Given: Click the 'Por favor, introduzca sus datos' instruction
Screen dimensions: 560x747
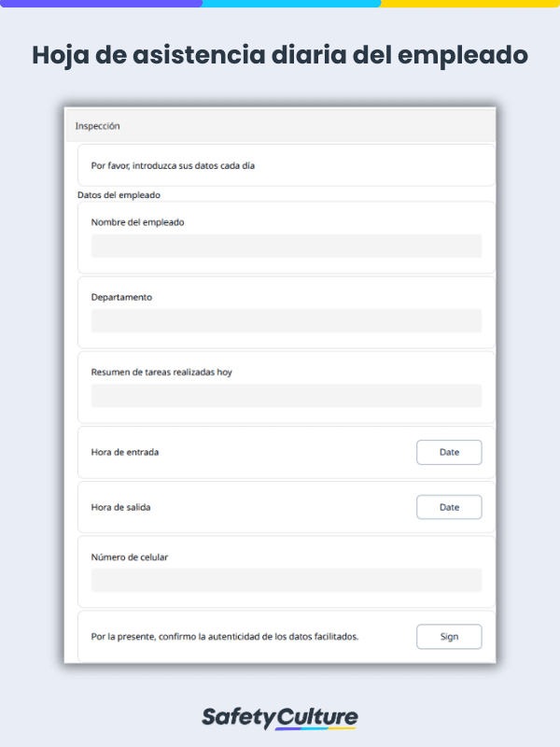Looking at the screenshot, I should 173,165.
